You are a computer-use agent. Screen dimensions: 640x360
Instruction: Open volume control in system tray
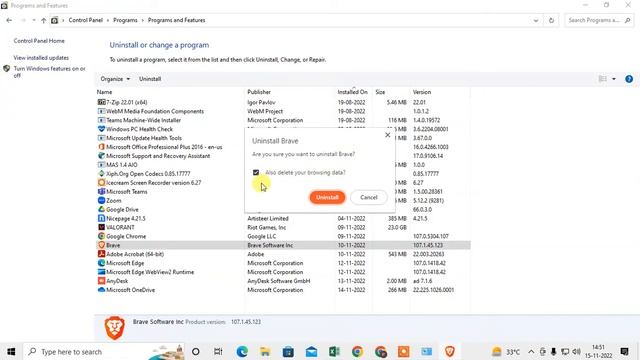click(576, 351)
